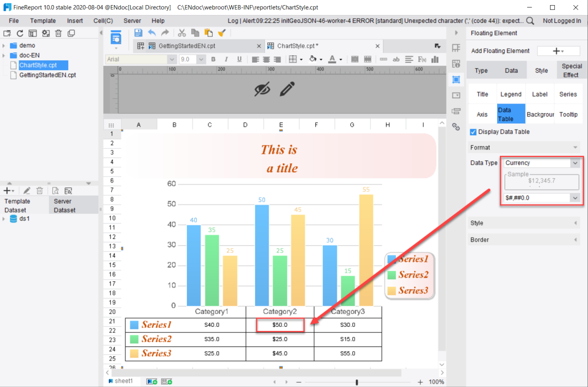Screen dimensions: 588x387
Task: Open the File menu
Action: 14,21
